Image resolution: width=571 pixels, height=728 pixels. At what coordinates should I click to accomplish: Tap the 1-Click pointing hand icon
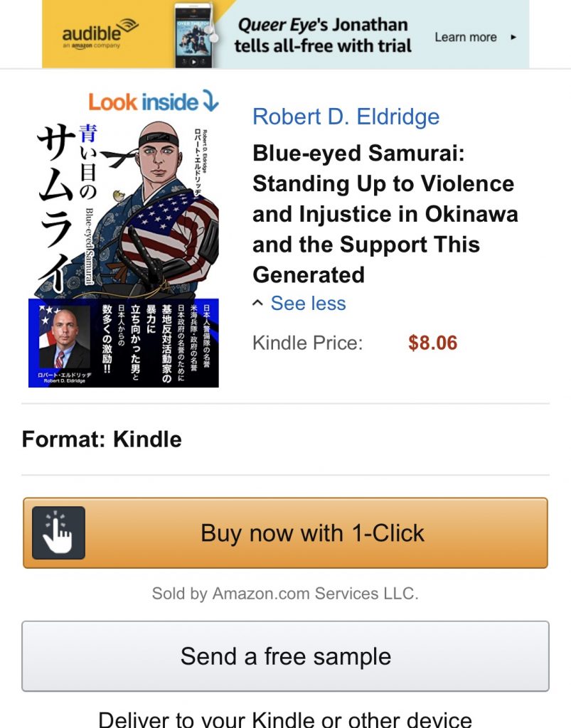point(58,532)
